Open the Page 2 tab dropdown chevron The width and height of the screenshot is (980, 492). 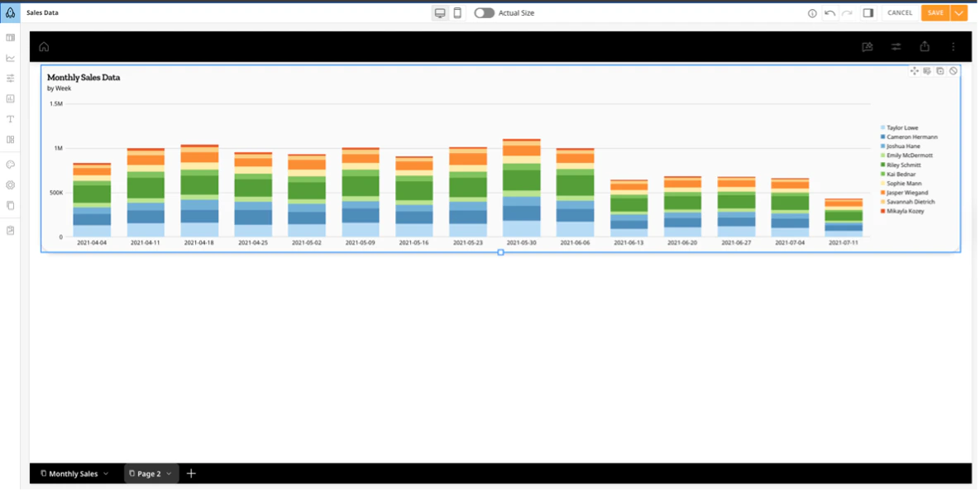169,474
